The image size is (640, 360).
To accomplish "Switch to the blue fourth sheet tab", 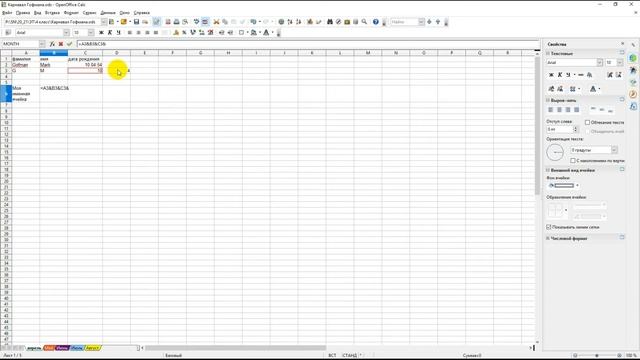I will click(76, 348).
